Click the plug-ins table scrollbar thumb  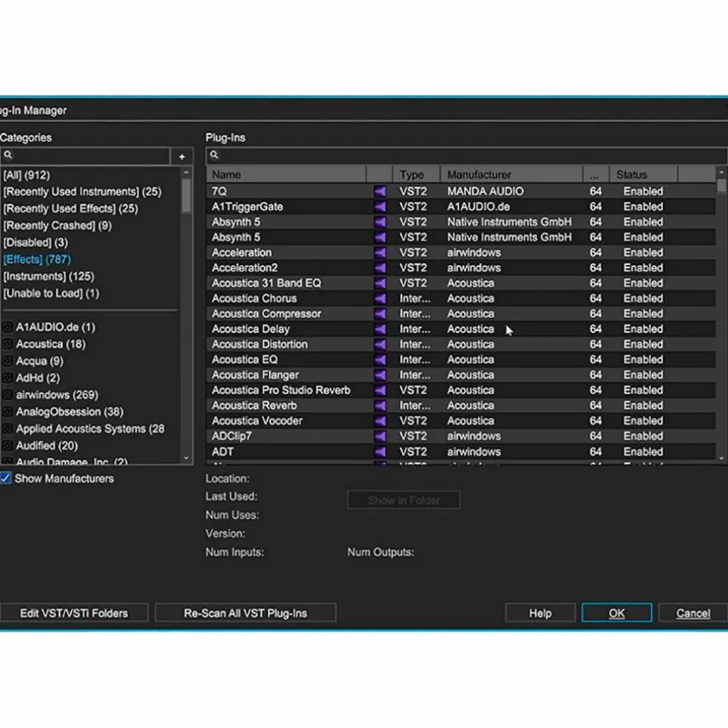[721, 186]
